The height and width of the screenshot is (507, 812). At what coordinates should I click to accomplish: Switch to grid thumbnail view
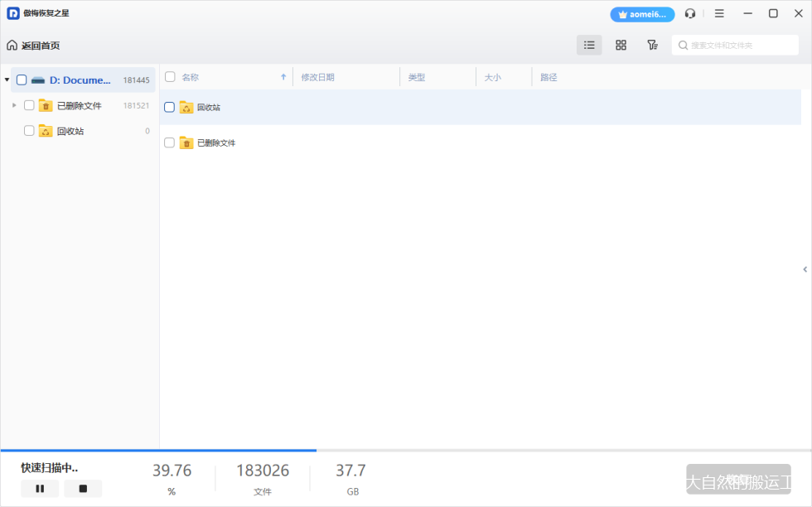pyautogui.click(x=621, y=45)
